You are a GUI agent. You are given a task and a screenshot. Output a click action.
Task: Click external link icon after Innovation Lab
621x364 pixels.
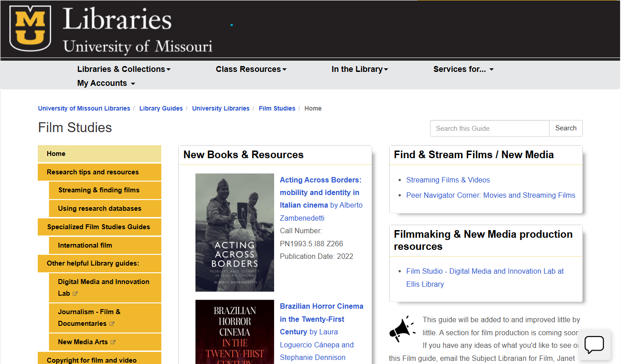point(75,294)
